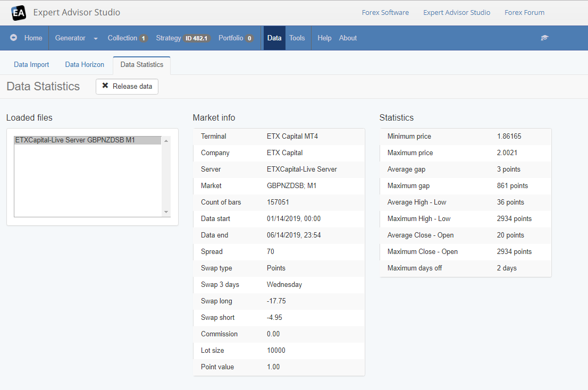588x390 pixels.
Task: Click Data start value 01/14/2019, 00:00
Action: click(293, 219)
